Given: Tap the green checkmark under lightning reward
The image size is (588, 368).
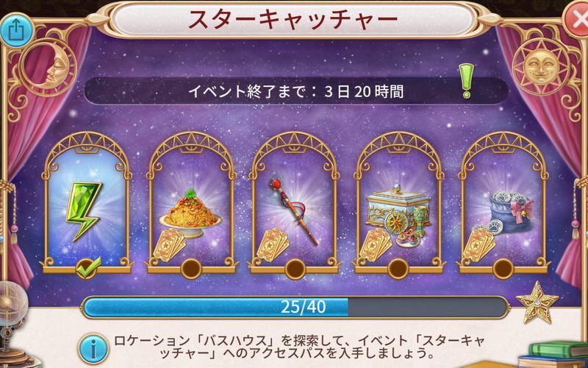Looking at the screenshot, I should coord(87,267).
